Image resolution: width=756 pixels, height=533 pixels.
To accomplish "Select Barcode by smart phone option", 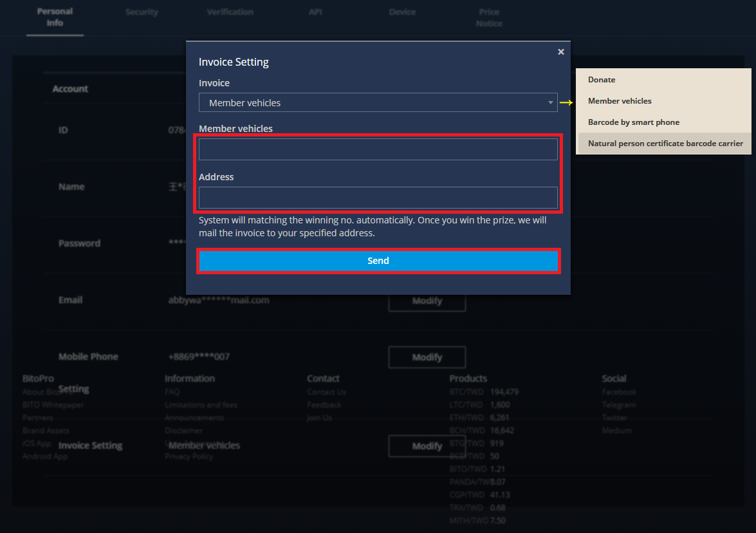I will [x=634, y=122].
